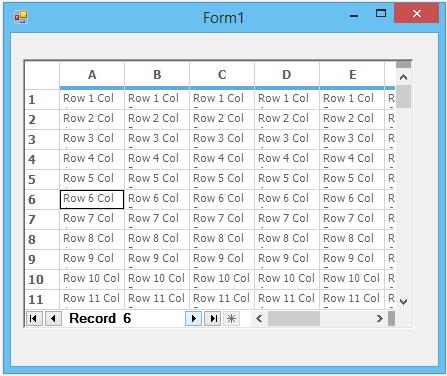The width and height of the screenshot is (447, 376).
Task: Select row header 11
Action: click(x=42, y=299)
